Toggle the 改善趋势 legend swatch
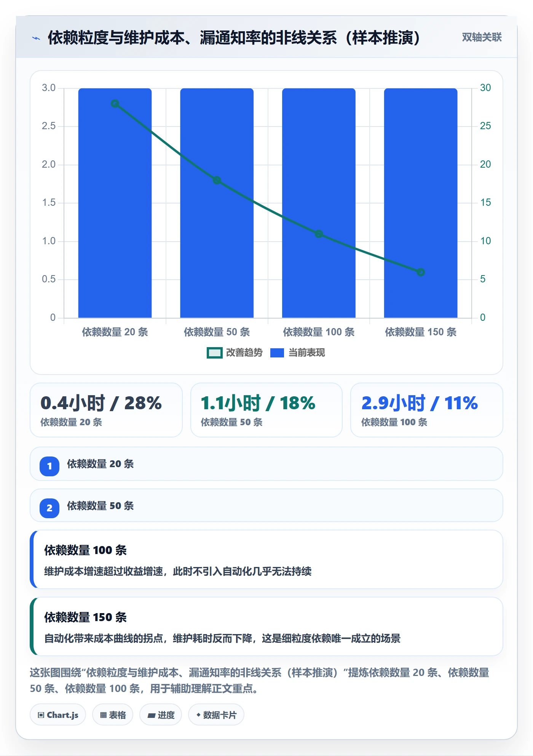This screenshot has height=756, width=533. coord(214,353)
